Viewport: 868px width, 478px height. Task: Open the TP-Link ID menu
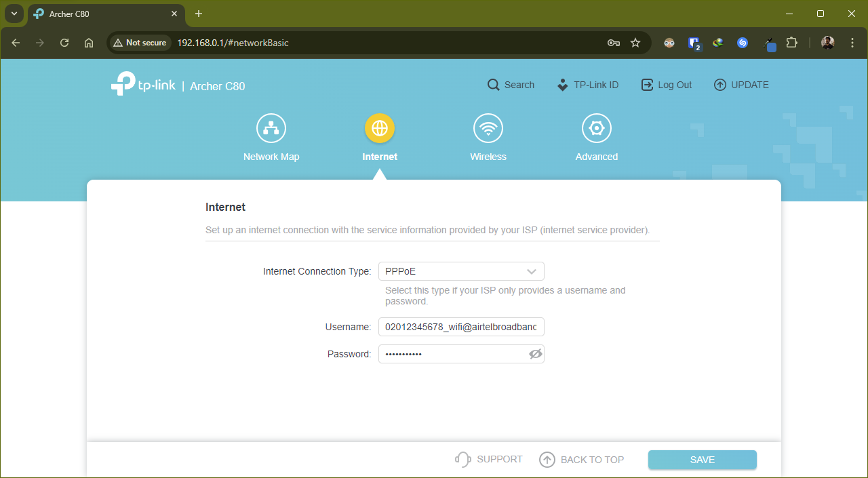click(x=587, y=84)
